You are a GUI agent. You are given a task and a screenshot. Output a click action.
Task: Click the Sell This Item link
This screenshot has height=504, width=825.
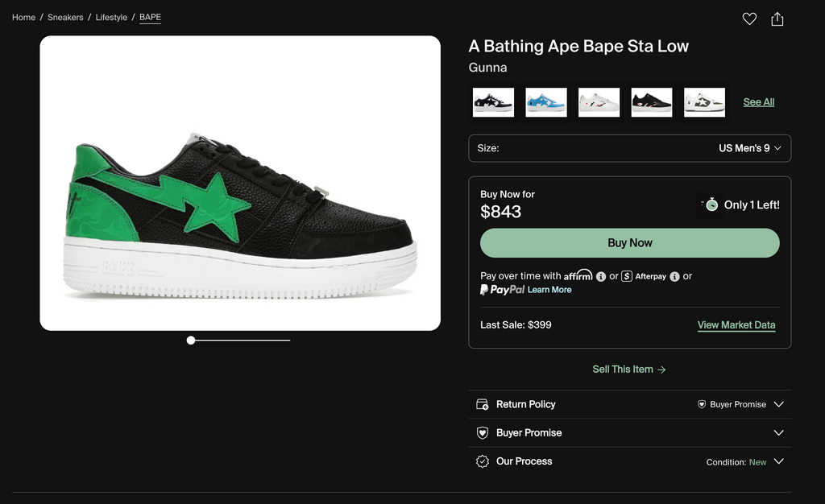click(628, 370)
